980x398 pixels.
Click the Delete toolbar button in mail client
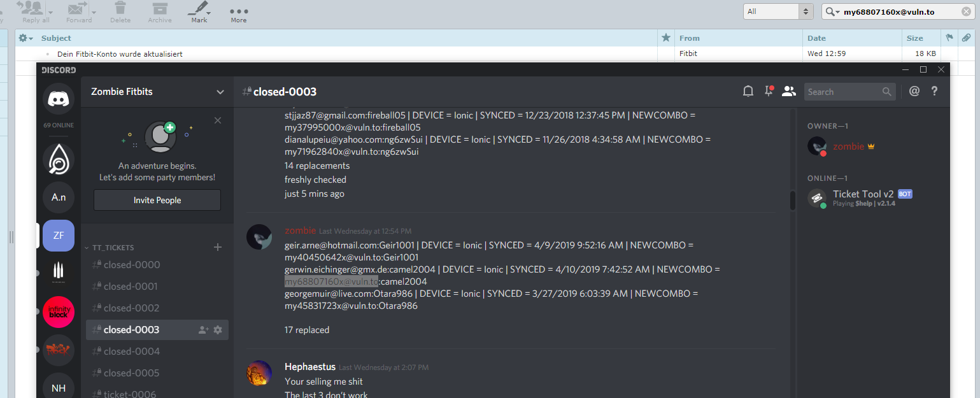pos(120,12)
